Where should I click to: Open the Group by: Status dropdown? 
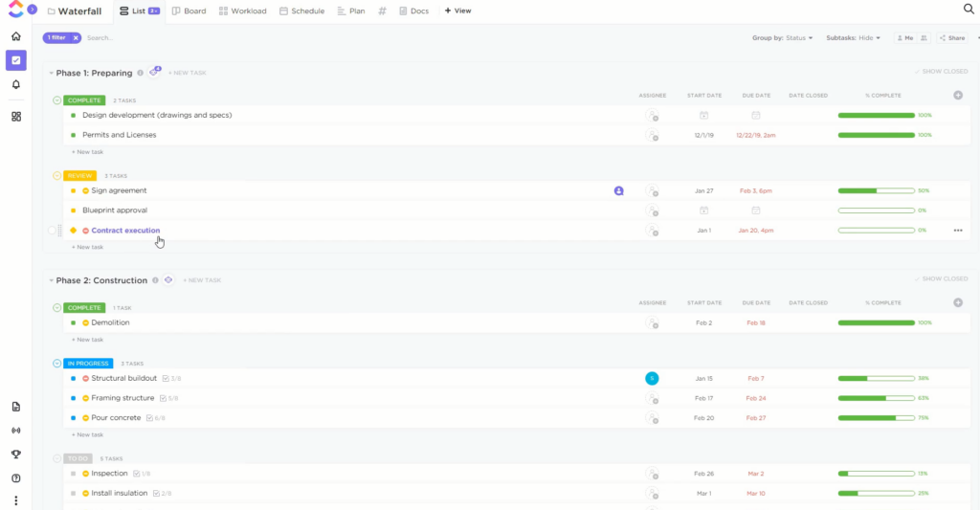click(783, 38)
